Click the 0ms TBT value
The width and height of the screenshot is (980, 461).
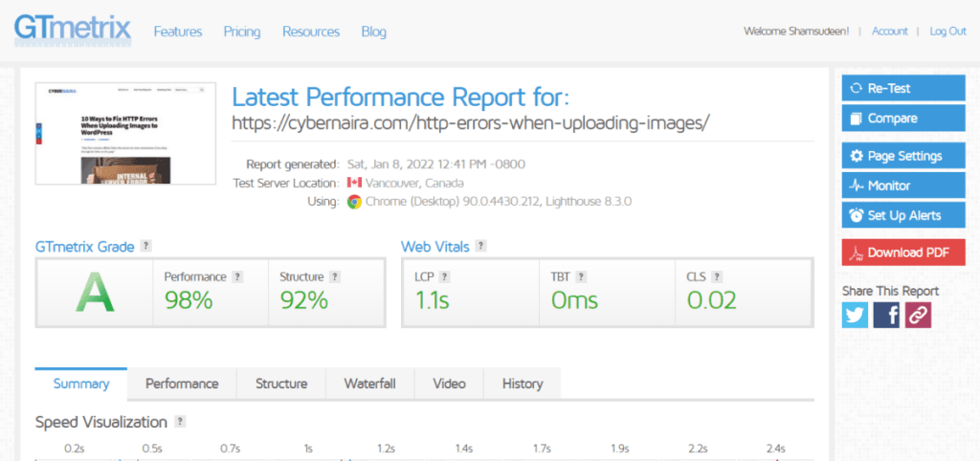click(x=574, y=301)
